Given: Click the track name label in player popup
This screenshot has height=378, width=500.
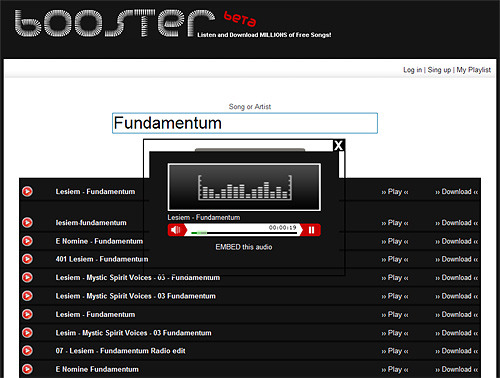Looking at the screenshot, I should (x=204, y=217).
